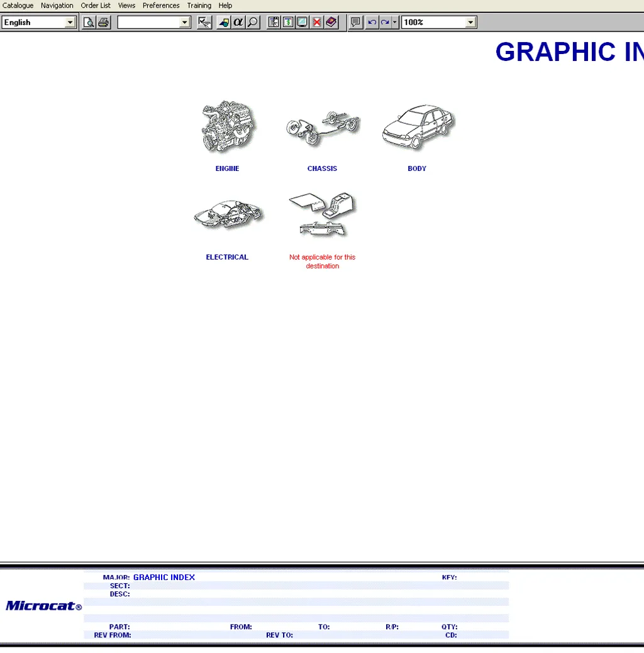
Task: Click the purple book icon
Action: tap(331, 23)
